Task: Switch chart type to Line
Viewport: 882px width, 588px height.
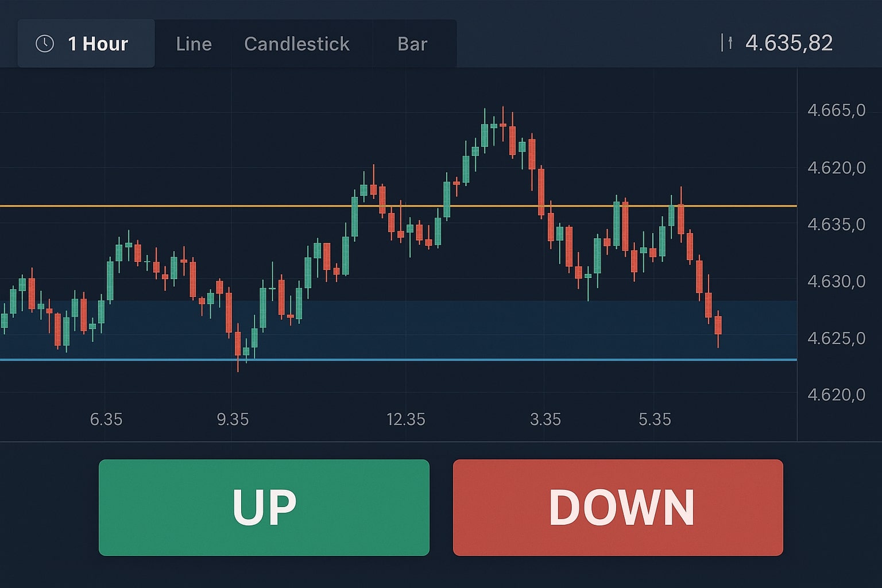Action: tap(194, 44)
